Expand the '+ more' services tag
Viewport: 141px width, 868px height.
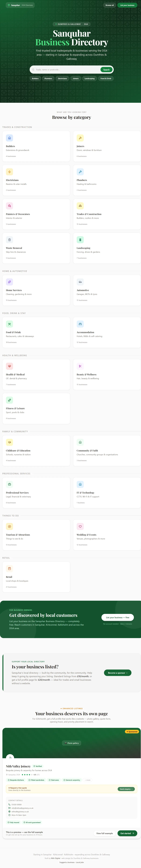pos(88,780)
